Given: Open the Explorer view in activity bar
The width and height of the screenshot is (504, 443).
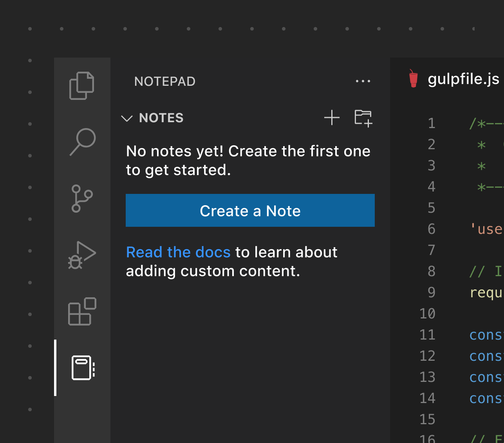Looking at the screenshot, I should [x=82, y=85].
